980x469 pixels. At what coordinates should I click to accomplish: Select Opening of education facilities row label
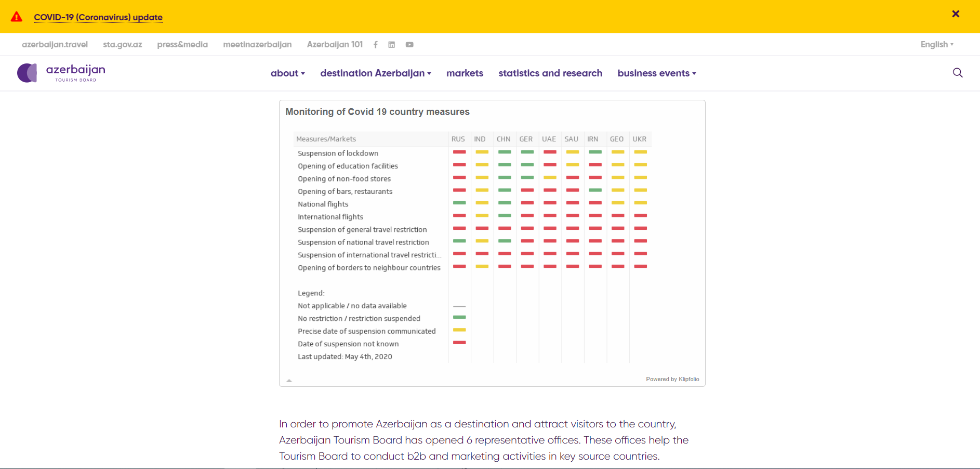[348, 166]
